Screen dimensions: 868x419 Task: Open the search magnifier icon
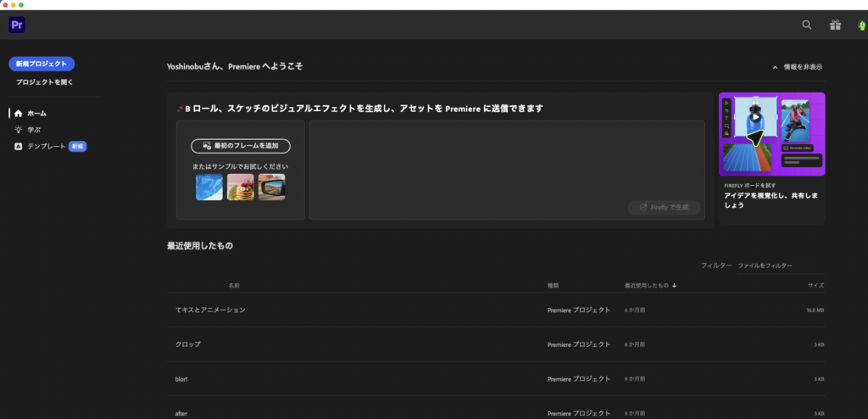point(807,25)
